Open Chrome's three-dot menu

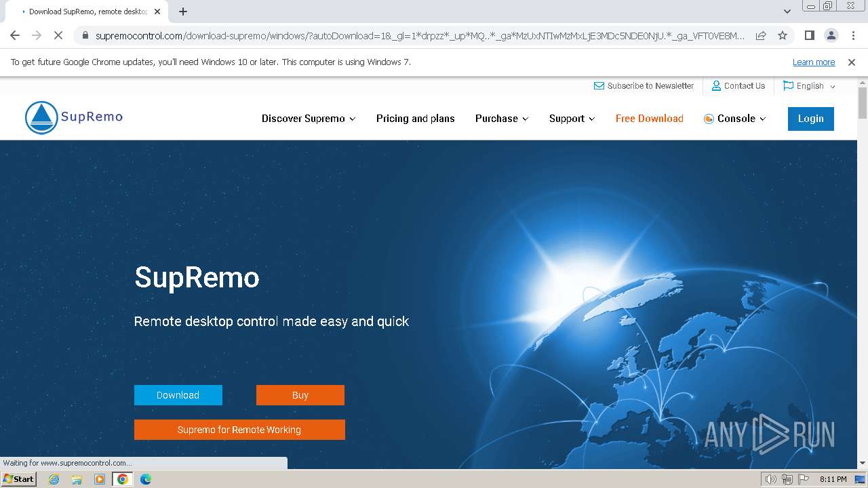[x=852, y=35]
